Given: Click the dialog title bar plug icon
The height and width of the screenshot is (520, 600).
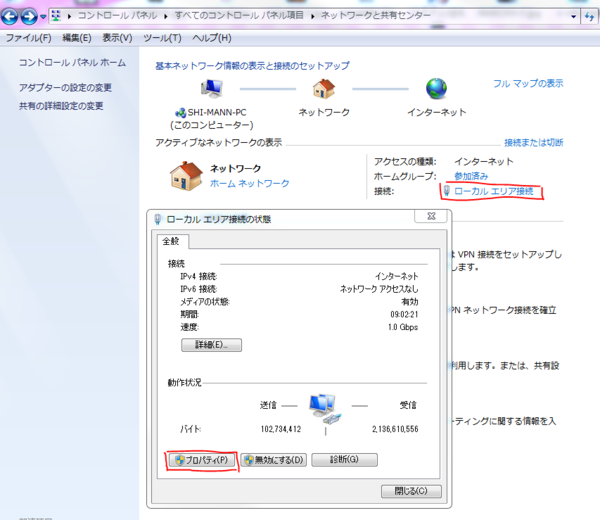Looking at the screenshot, I should tap(157, 219).
